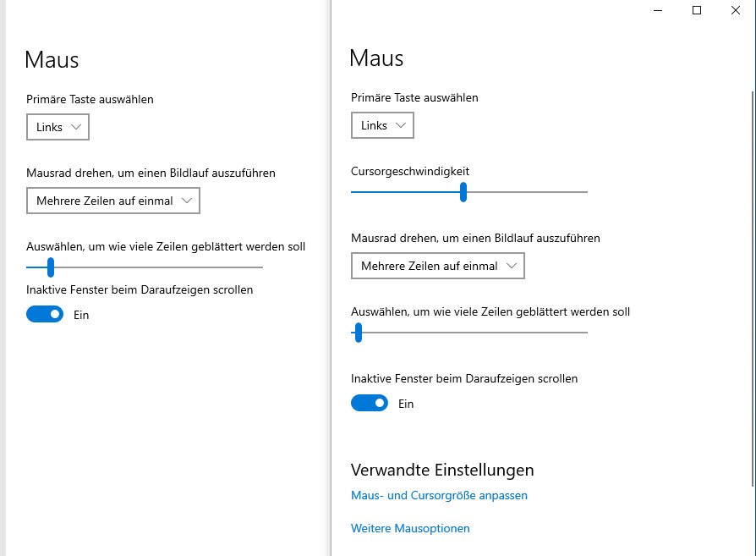Open Maus- und Cursorgröße anpassen link
Viewport: 756px width, 556px height.
click(439, 496)
